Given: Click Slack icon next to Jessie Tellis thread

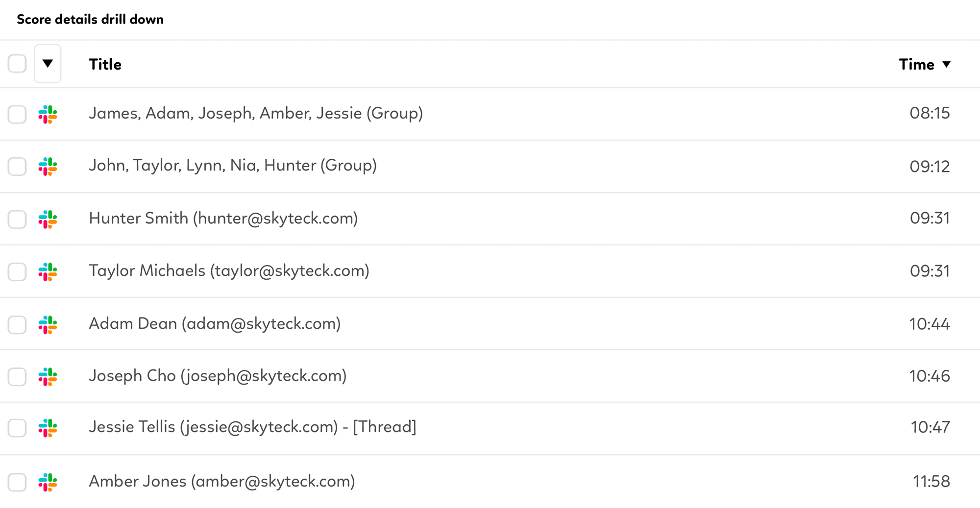Looking at the screenshot, I should coord(48,428).
